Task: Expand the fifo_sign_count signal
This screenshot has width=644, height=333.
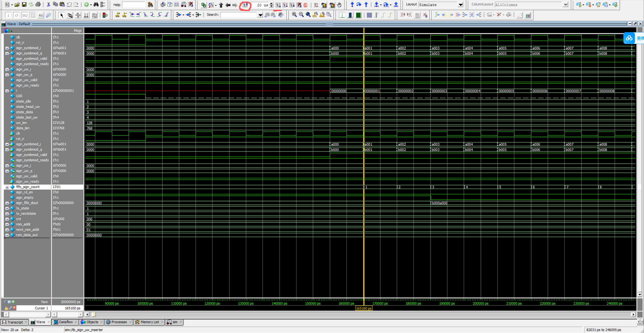Action: click(7, 187)
